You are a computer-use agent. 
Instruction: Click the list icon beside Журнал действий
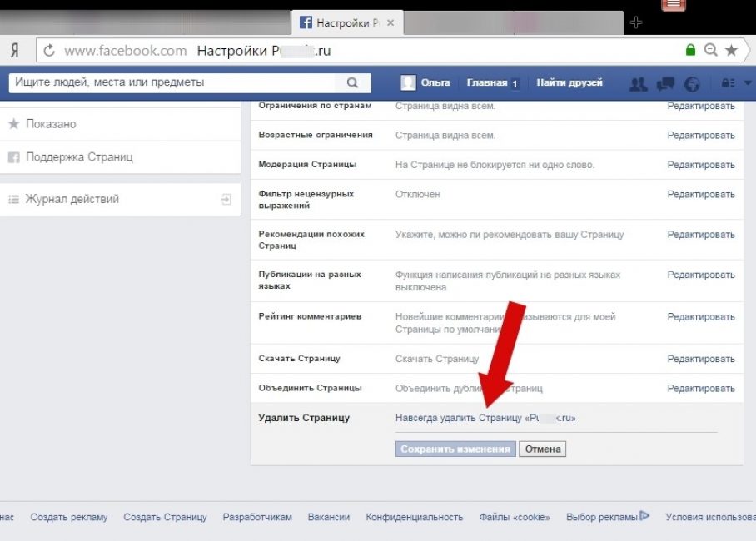click(14, 199)
